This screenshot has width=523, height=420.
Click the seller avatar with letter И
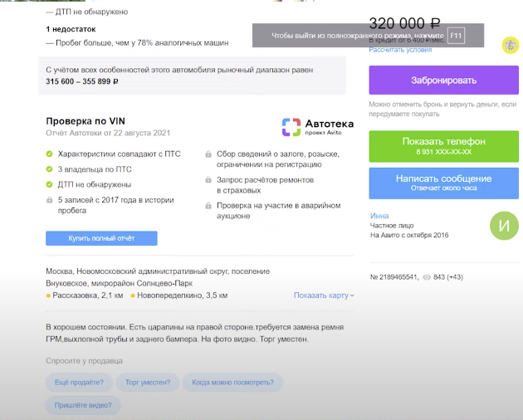(504, 226)
